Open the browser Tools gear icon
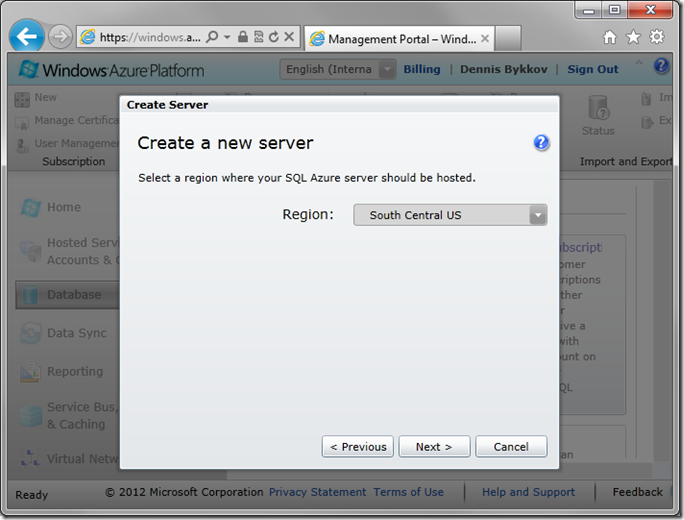Viewport: 684px width, 520px height. click(657, 37)
